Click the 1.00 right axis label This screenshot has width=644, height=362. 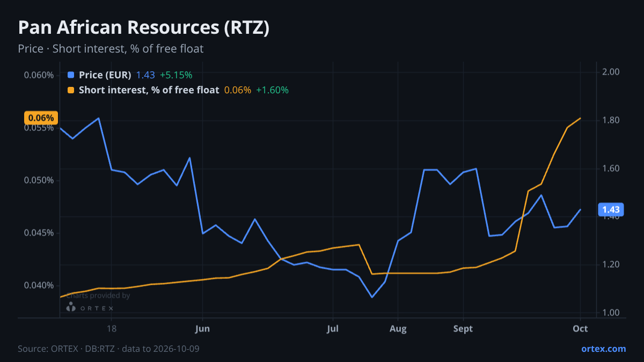click(611, 313)
